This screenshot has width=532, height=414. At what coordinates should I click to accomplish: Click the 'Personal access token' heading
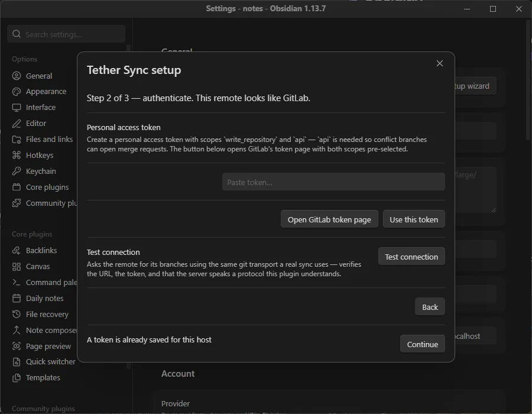[124, 127]
